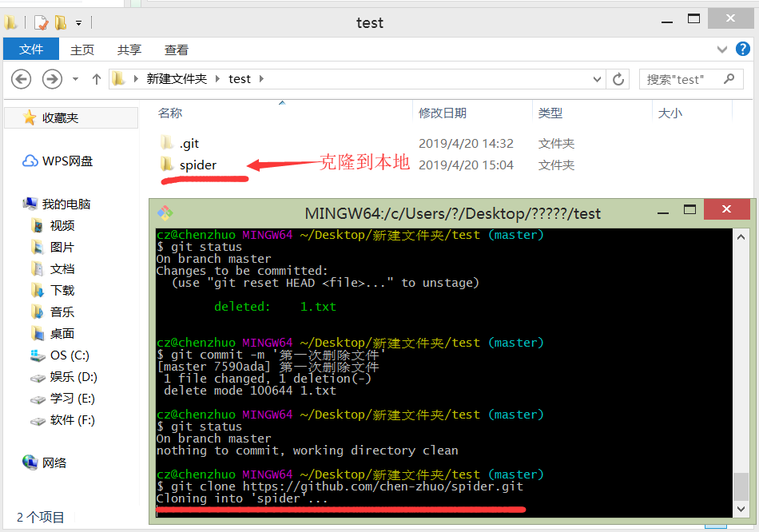
Task: Open the .git folder
Action: pos(187,143)
